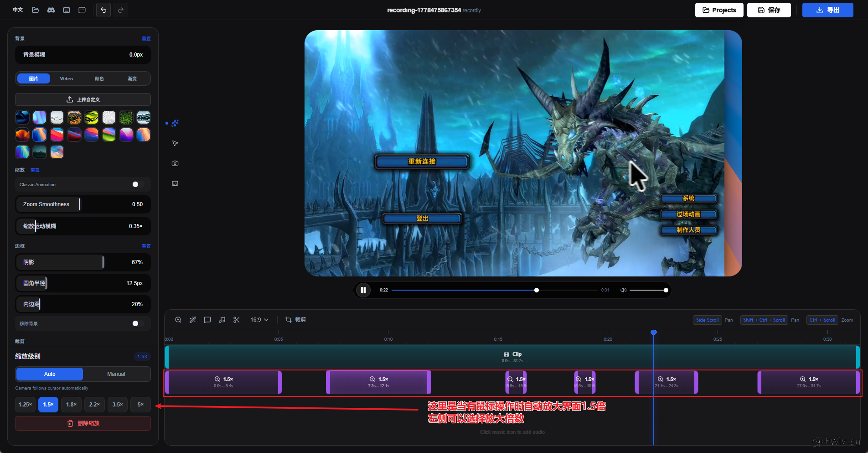Reset the 背景 section with 重置
The height and width of the screenshot is (453, 868).
(x=146, y=39)
